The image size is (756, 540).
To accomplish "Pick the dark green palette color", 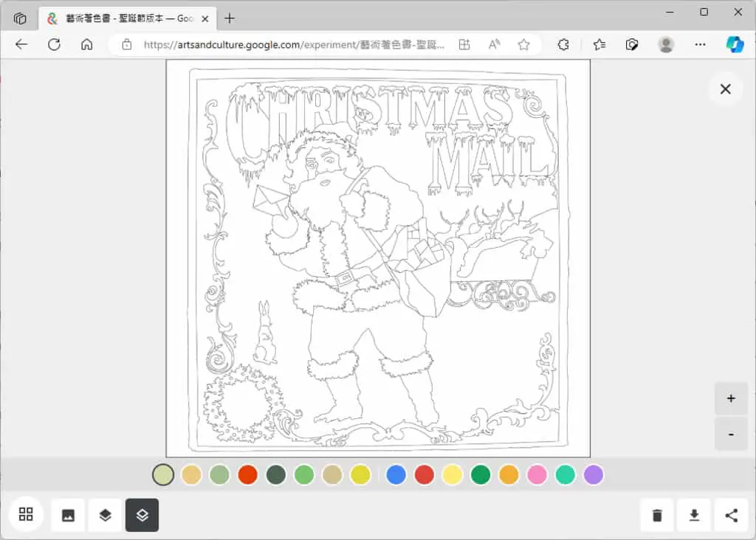I will (x=276, y=475).
